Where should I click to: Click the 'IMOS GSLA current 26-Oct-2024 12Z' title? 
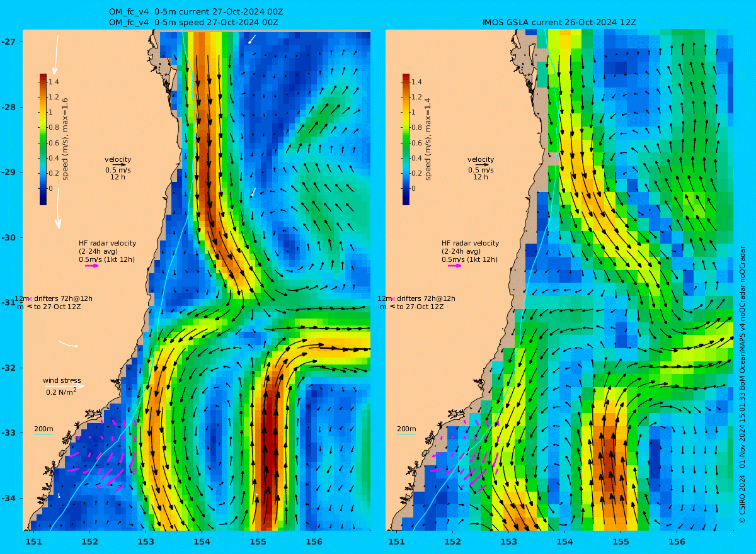coord(559,22)
